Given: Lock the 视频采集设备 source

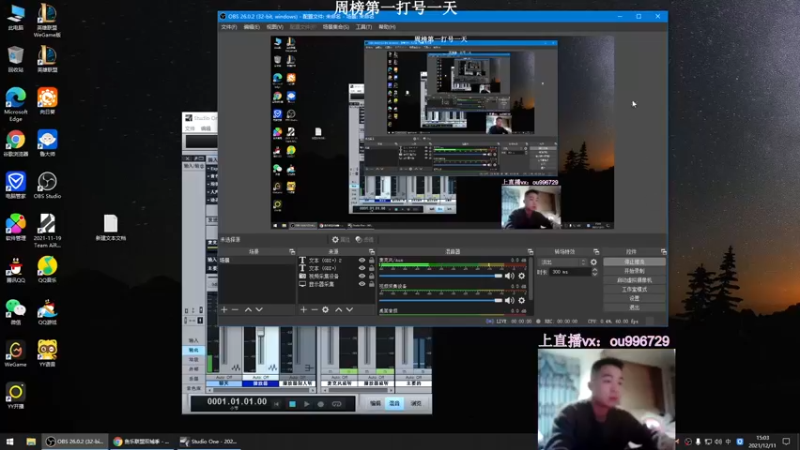Looking at the screenshot, I should [x=371, y=276].
